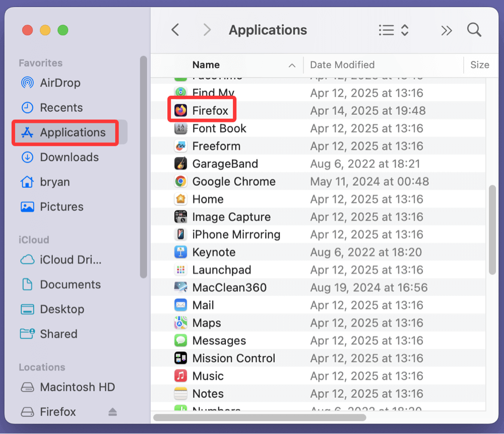Screen dimensions: 504x434
Task: Reverse sort order on the Name column
Action: (206, 64)
